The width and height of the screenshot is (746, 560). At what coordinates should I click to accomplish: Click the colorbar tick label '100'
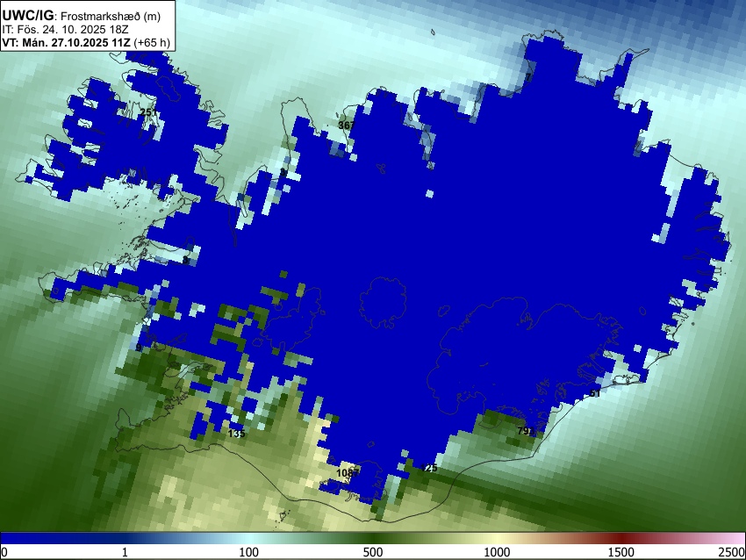pyautogui.click(x=248, y=552)
